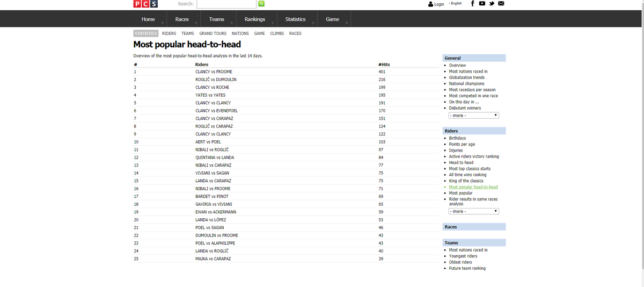The height and width of the screenshot is (287, 644).
Task: Open All time wins ranking link
Action: pos(467,175)
